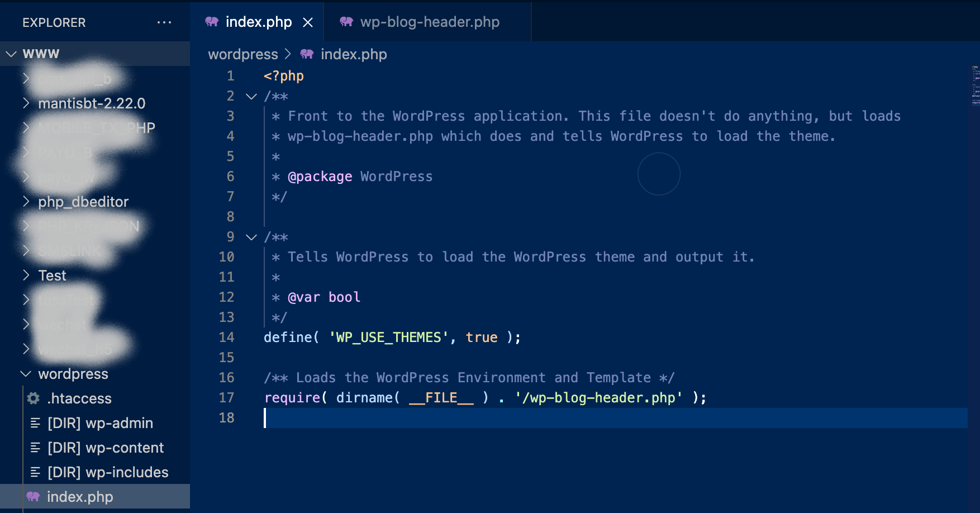This screenshot has width=980, height=513.
Task: Select the index.php editor tab
Action: [x=257, y=22]
